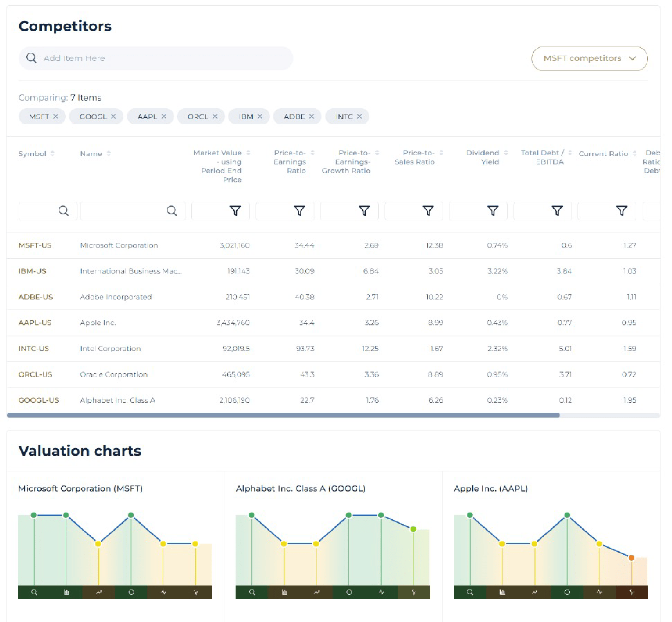Click the Symbol column search box
This screenshot has width=672, height=622.
pyautogui.click(x=48, y=211)
